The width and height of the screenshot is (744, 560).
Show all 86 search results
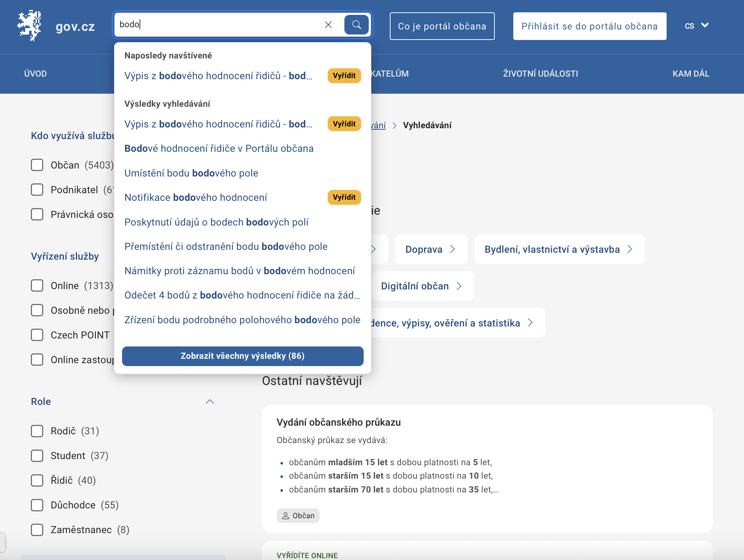(x=243, y=356)
